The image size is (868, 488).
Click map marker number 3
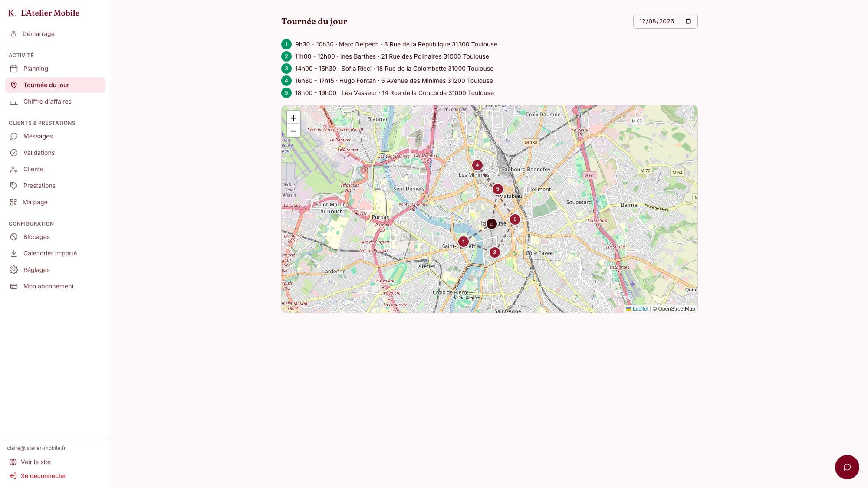[x=515, y=219]
